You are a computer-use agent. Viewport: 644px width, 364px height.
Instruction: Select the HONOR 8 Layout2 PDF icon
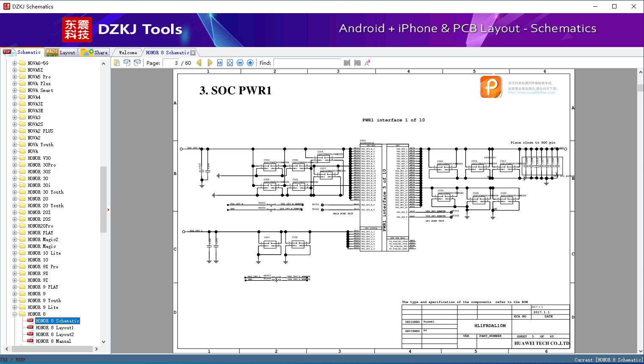(30, 334)
